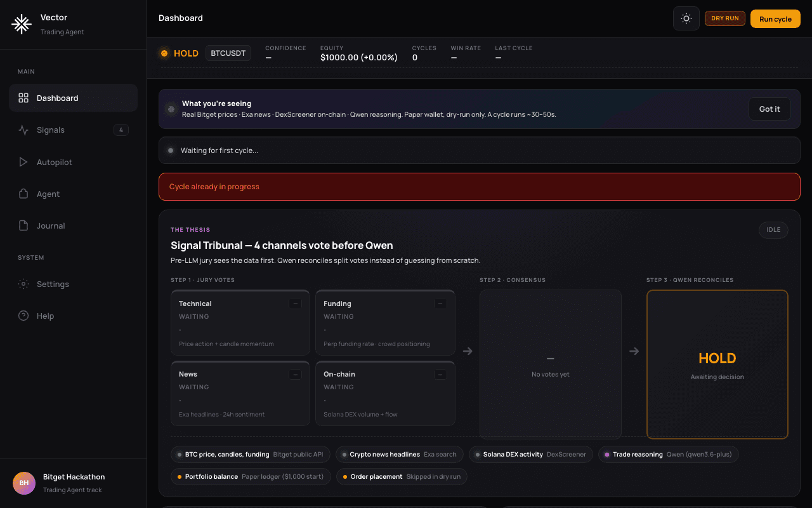Click the Agent bag icon
812x508 pixels.
[x=23, y=194]
